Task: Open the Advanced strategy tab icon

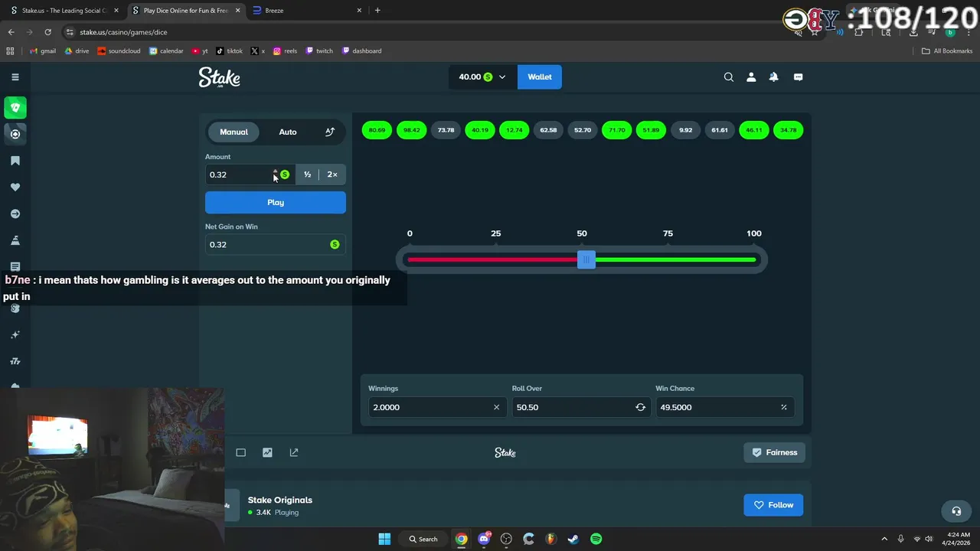Action: pos(330,132)
